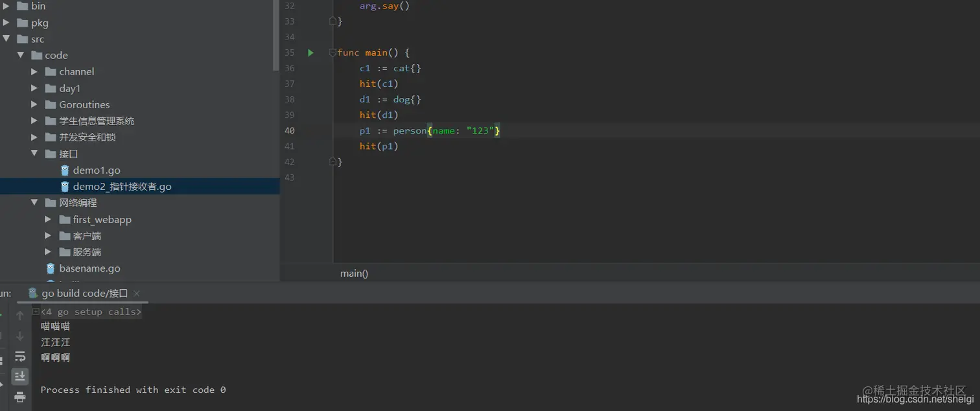Click fold end marker on line 42
Screen dimensions: 980x411
pyautogui.click(x=332, y=161)
